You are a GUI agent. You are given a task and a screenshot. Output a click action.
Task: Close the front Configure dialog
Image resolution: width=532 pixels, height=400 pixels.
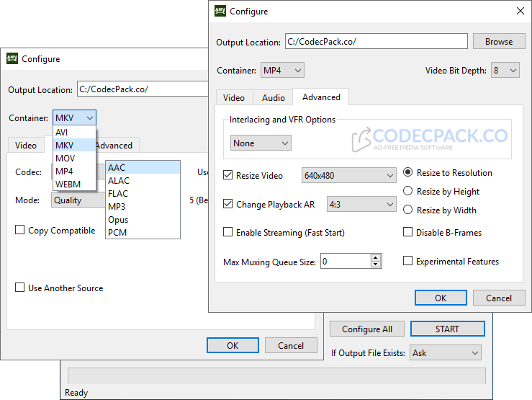pyautogui.click(x=520, y=11)
